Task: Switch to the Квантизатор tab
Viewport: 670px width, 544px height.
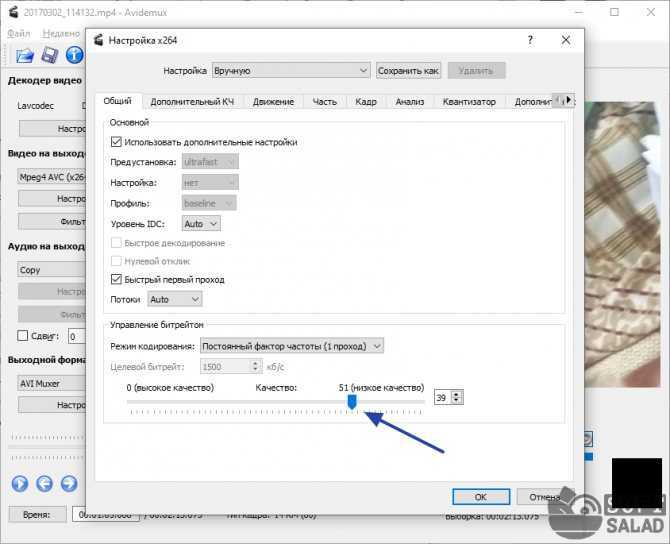Action: coord(469,102)
